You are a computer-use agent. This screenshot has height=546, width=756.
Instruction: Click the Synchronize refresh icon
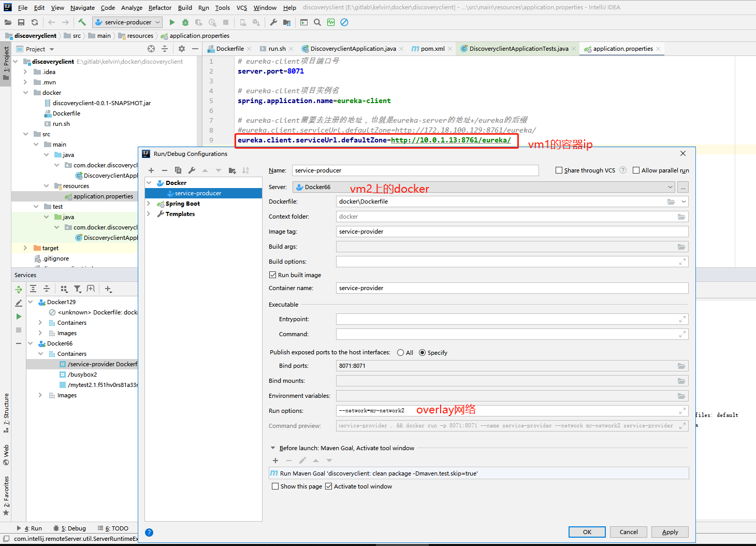point(35,22)
